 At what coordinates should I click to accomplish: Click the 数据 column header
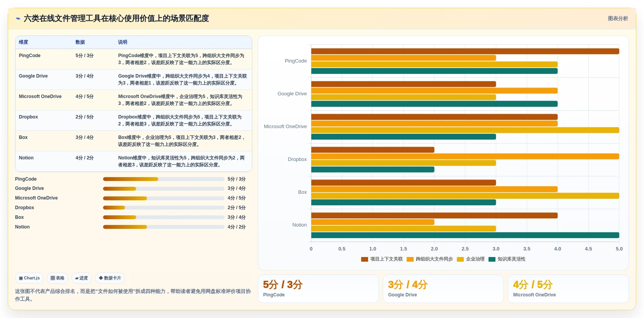80,42
